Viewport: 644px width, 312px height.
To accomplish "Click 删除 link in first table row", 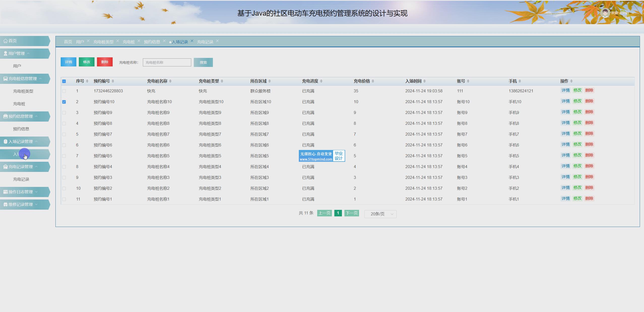I will pyautogui.click(x=589, y=90).
